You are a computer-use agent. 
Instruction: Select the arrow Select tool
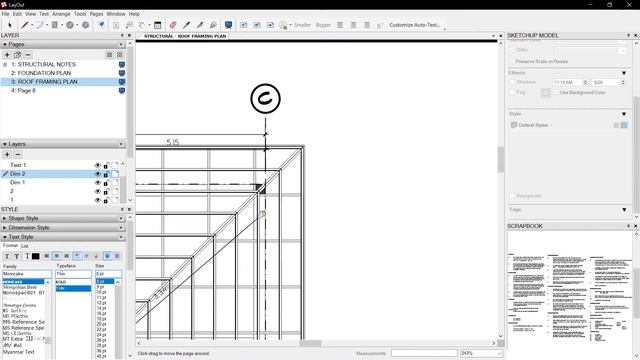(10, 25)
